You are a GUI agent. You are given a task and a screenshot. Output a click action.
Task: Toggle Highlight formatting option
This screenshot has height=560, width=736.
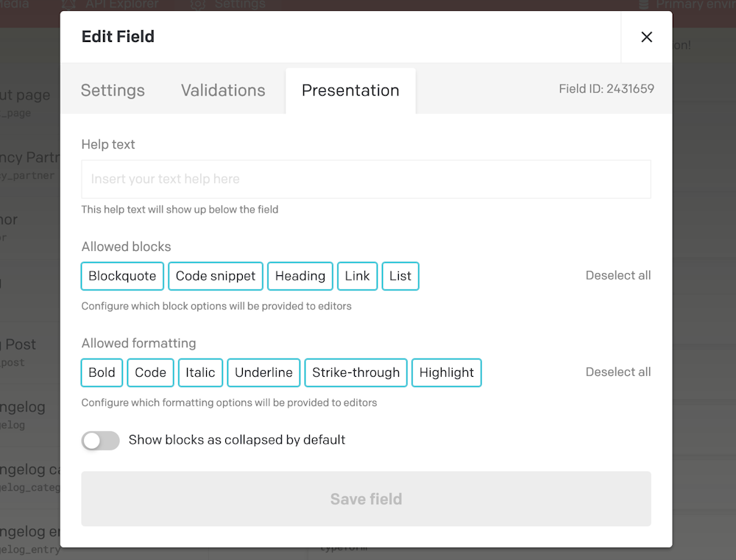447,372
